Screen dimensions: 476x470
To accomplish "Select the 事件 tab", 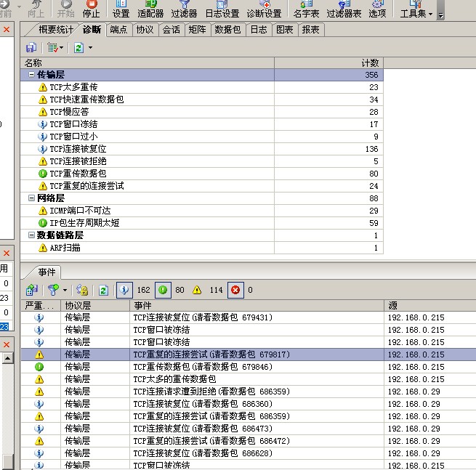I will [x=47, y=272].
